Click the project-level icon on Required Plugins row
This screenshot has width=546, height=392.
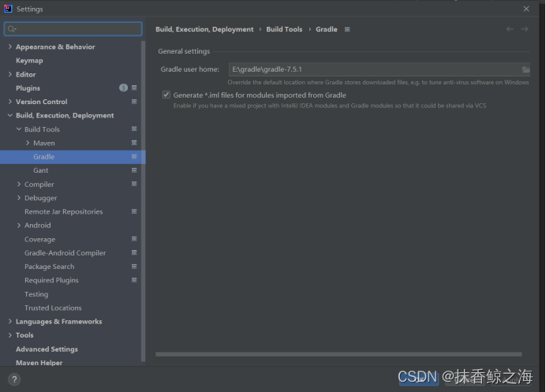(x=134, y=280)
